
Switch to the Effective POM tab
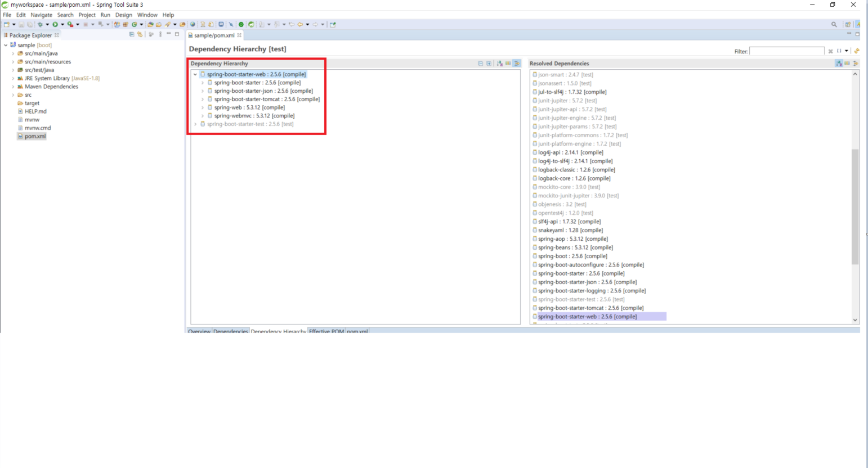pos(326,331)
